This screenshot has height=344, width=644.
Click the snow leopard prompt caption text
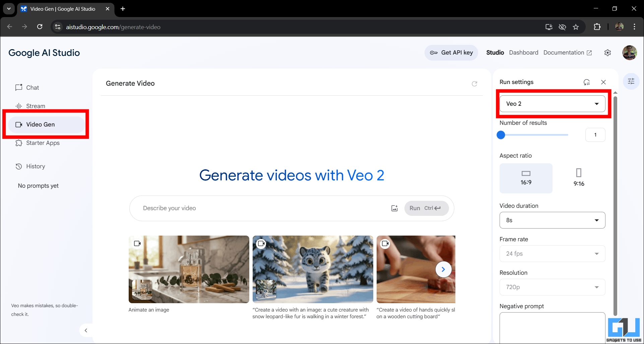click(x=311, y=313)
